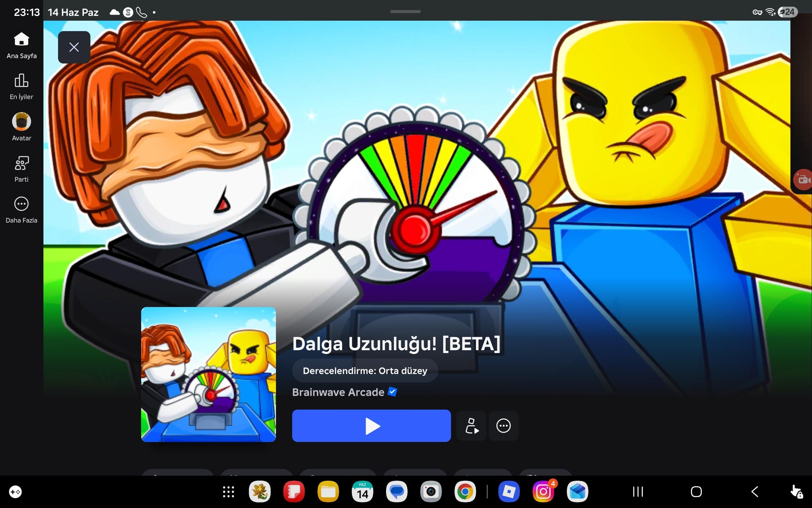The height and width of the screenshot is (508, 812).
Task: Tap the clock showing 23:13
Action: (x=27, y=12)
